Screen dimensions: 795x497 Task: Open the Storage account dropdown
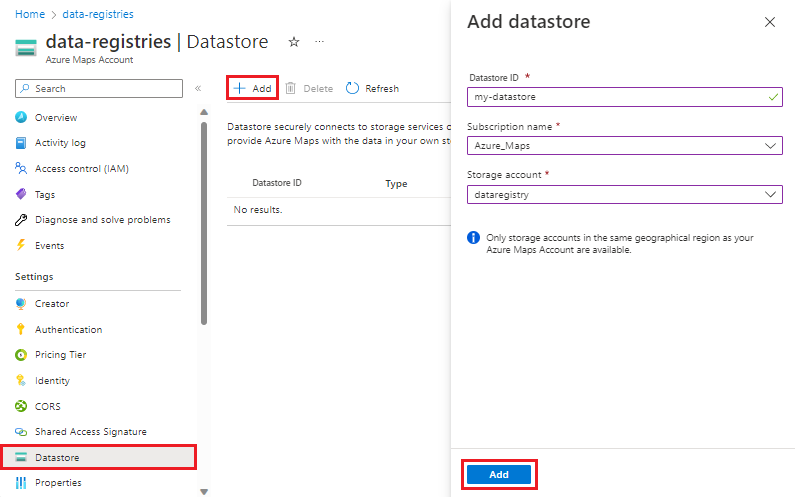pos(625,194)
